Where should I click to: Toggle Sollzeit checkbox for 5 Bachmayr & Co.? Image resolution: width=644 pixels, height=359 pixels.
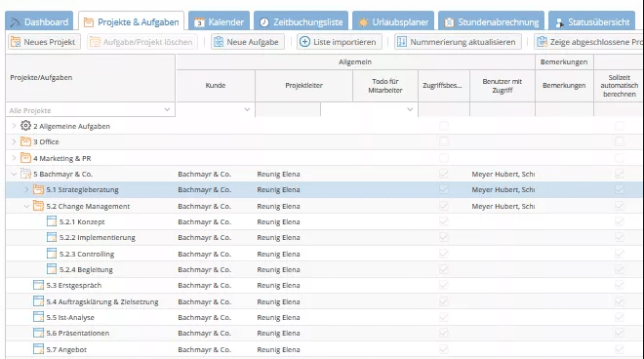(x=620, y=174)
